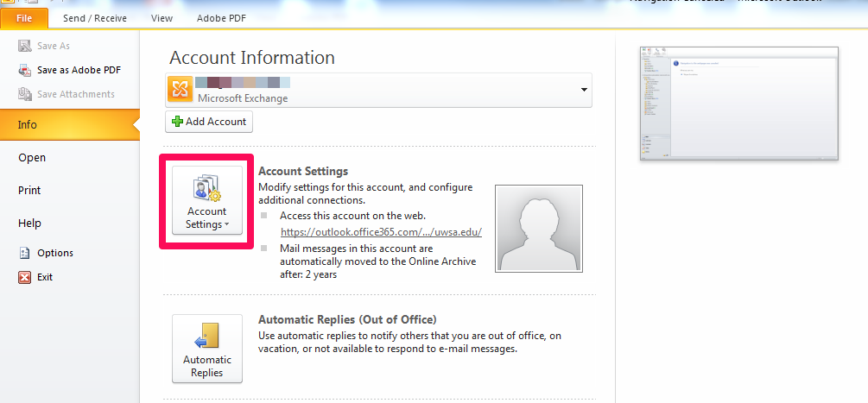Click the Microsoft Exchange label text
This screenshot has width=868, height=403.
click(x=243, y=98)
